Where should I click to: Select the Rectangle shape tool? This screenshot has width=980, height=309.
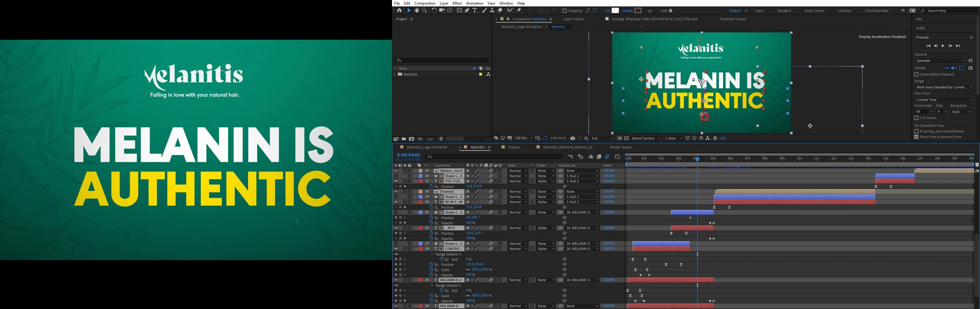click(x=459, y=11)
